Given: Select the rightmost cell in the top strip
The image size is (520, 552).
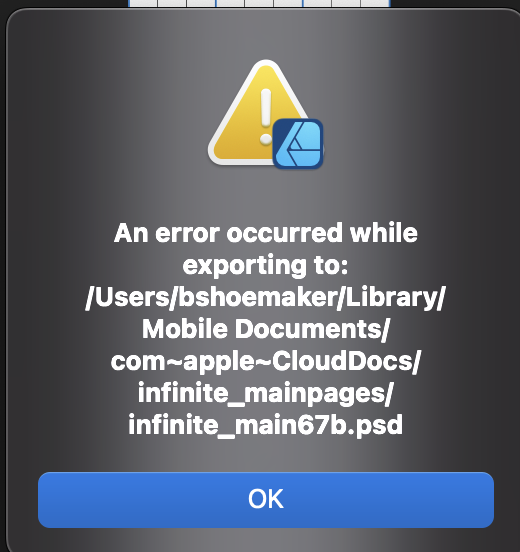Looking at the screenshot, I should click(x=375, y=3).
